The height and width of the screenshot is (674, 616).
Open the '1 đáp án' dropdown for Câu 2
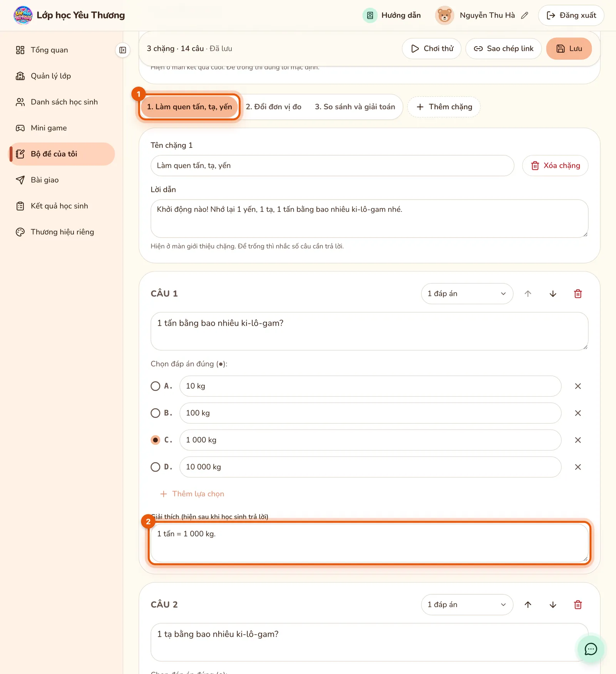tap(467, 605)
